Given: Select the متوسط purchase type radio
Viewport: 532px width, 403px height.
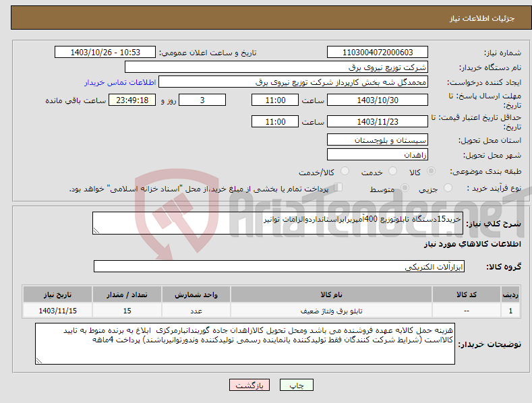Looking at the screenshot, I should [405, 187].
